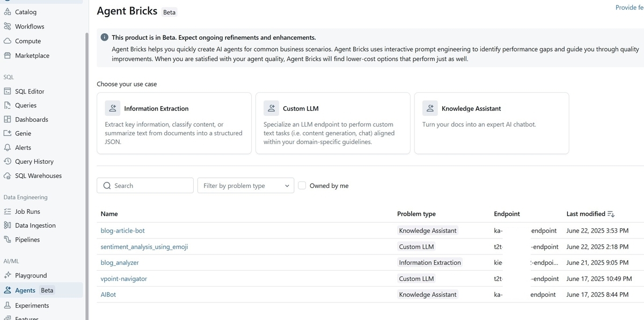Viewport: 644px width, 320px height.
Task: Click the Last modified column header text
Action: click(x=586, y=214)
